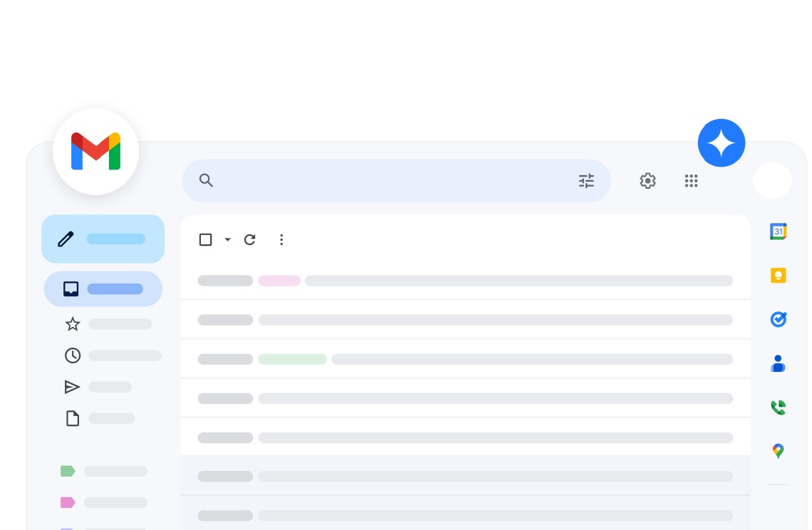Open Google Tasks in the side panel
This screenshot has height=530, width=812.
(778, 319)
